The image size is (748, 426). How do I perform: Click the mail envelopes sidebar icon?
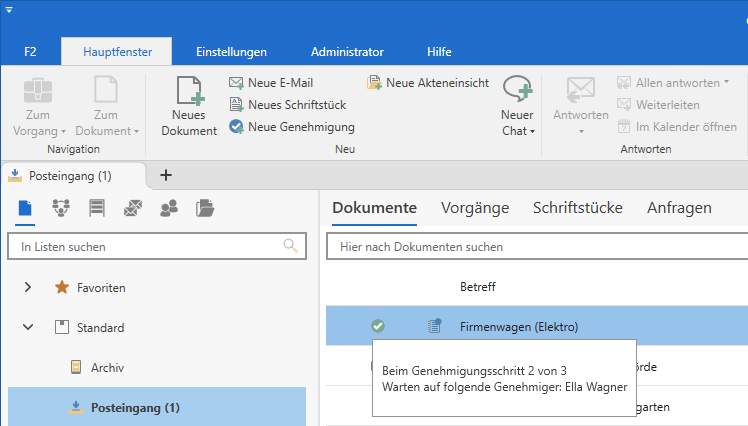(133, 208)
